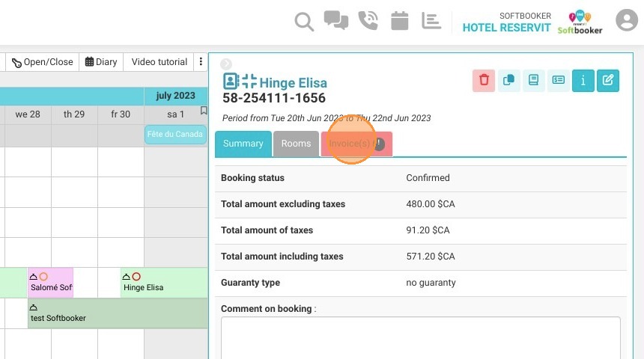
Task: Open the booking log book icon
Action: tap(533, 81)
